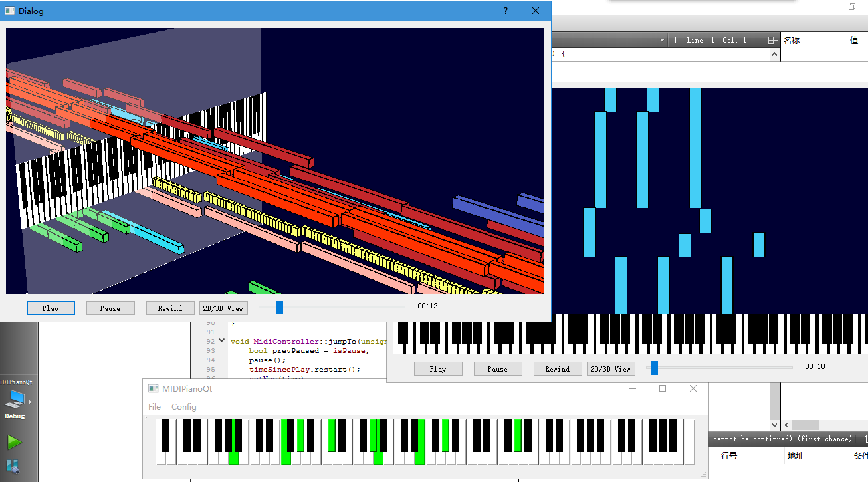The image size is (868, 482).
Task: Click the 00:12 time label
Action: [x=428, y=306]
